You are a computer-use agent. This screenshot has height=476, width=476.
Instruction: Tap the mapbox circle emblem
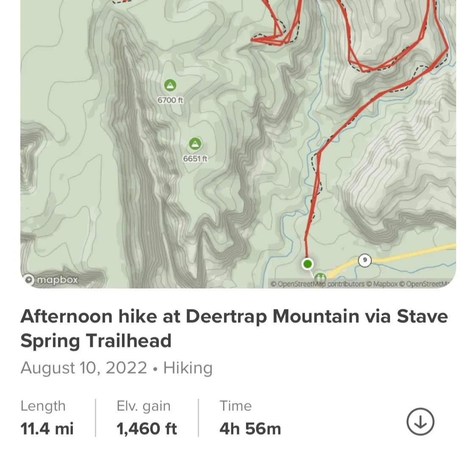[x=29, y=280]
